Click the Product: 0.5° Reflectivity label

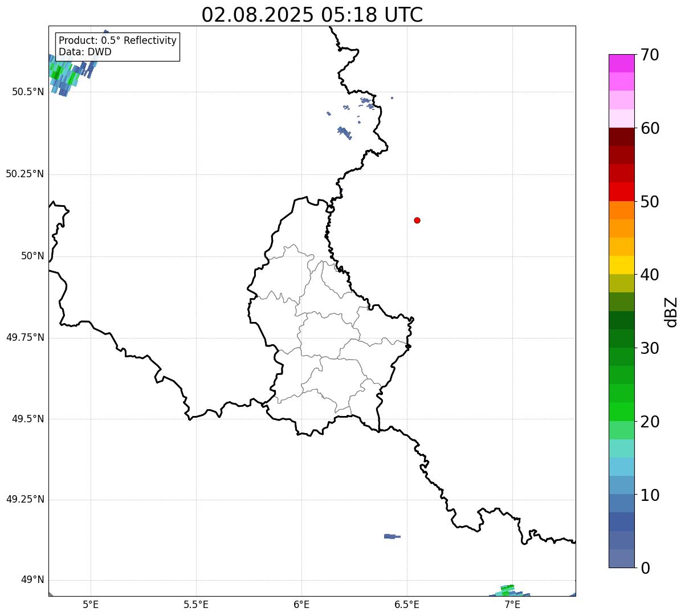point(117,40)
